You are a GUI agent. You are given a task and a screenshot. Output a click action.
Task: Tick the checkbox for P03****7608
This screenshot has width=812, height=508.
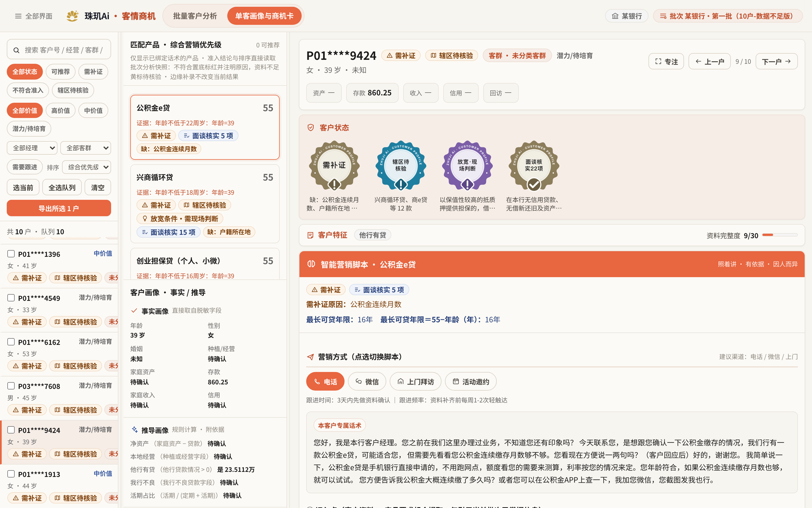coord(11,386)
